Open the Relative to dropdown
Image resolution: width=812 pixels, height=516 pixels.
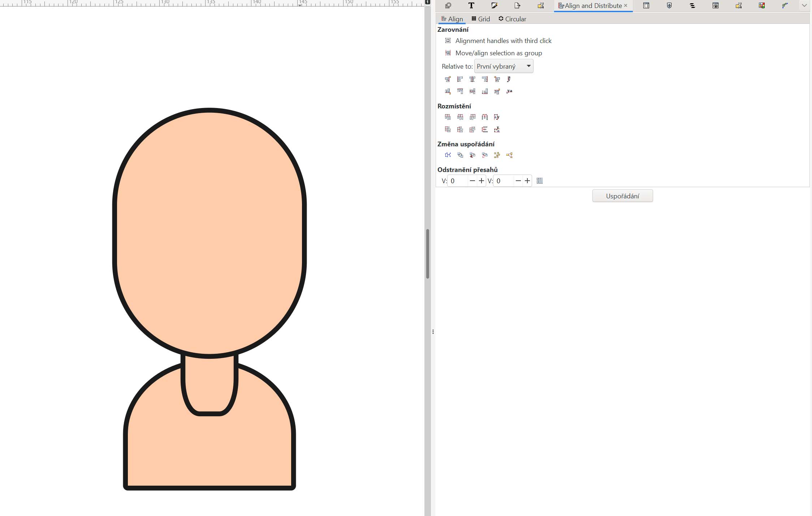click(x=504, y=66)
